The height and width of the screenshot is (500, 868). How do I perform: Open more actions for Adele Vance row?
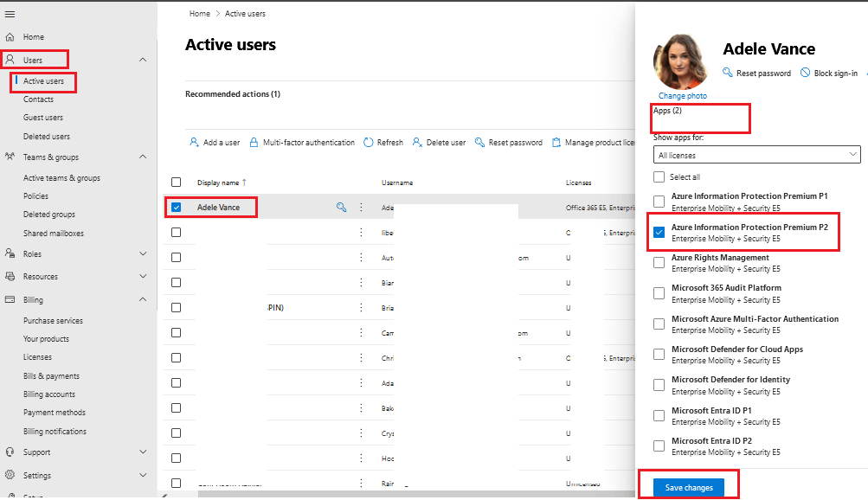pyautogui.click(x=361, y=207)
